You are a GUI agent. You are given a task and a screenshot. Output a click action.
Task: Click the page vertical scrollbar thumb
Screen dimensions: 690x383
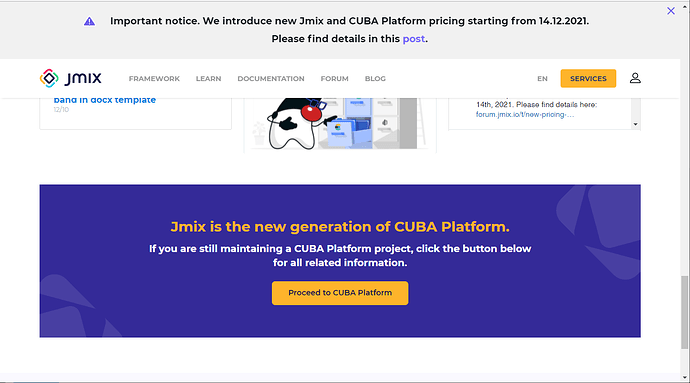[x=684, y=312]
